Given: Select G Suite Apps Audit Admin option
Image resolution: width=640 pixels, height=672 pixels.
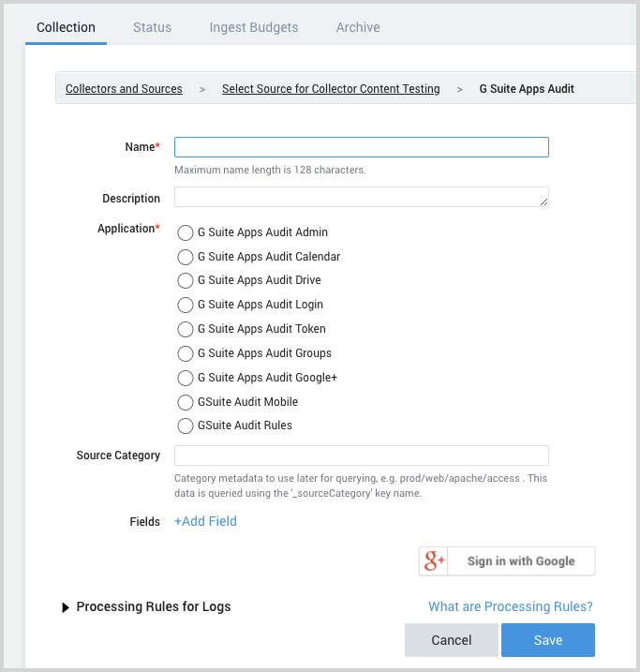Looking at the screenshot, I should [x=186, y=232].
